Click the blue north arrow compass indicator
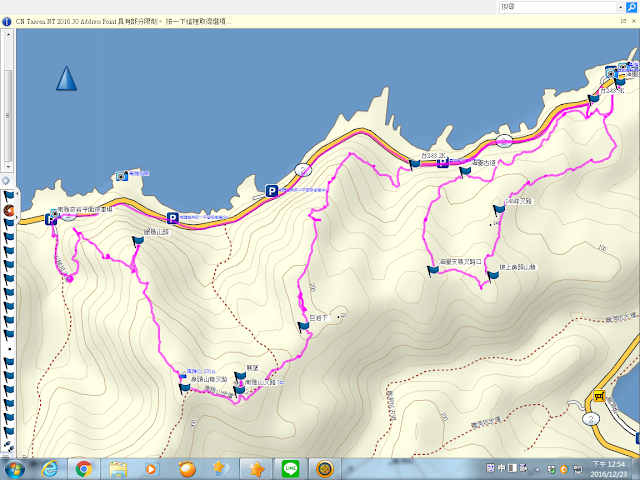640x480 pixels. point(66,78)
